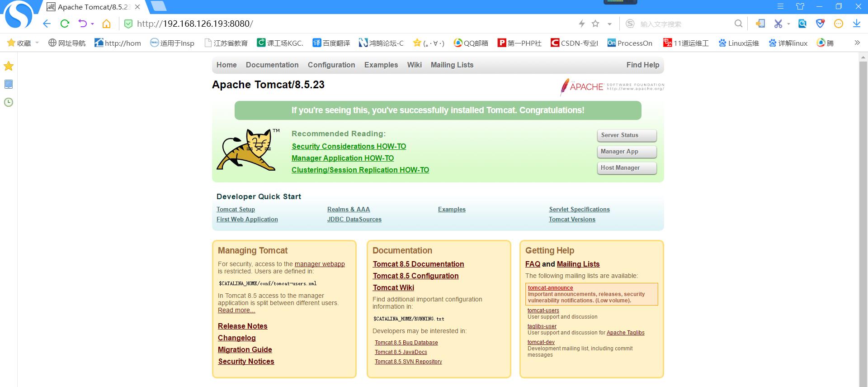Screen dimensions: 868x387
Task: Open downloads via the download arrow icon
Action: click(x=856, y=24)
